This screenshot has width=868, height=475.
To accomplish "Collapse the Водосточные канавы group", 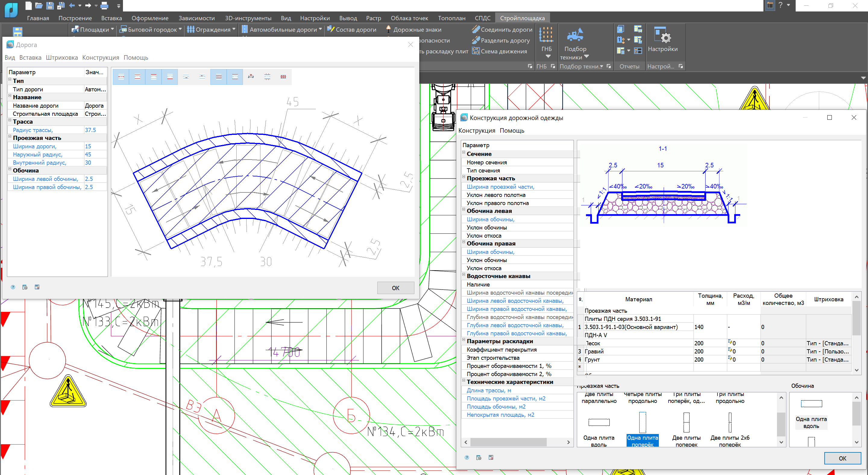I will point(464,275).
